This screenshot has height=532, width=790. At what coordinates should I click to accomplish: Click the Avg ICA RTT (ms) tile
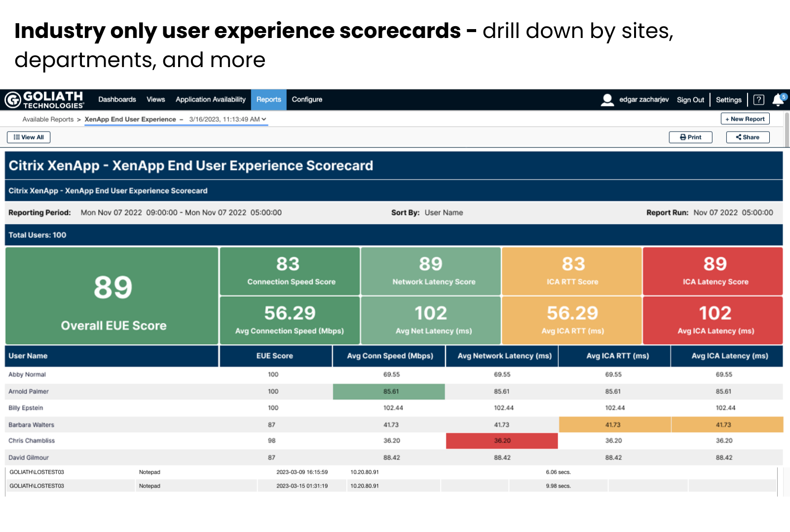point(572,320)
